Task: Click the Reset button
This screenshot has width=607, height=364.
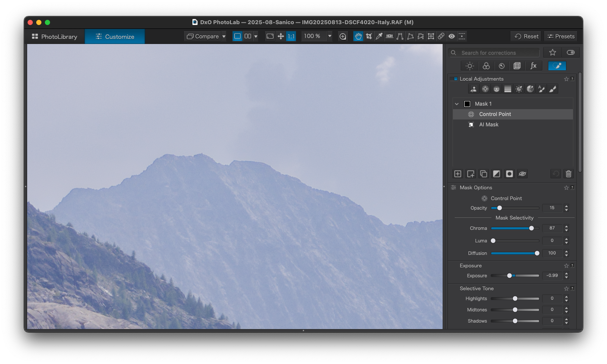Action: pyautogui.click(x=526, y=36)
